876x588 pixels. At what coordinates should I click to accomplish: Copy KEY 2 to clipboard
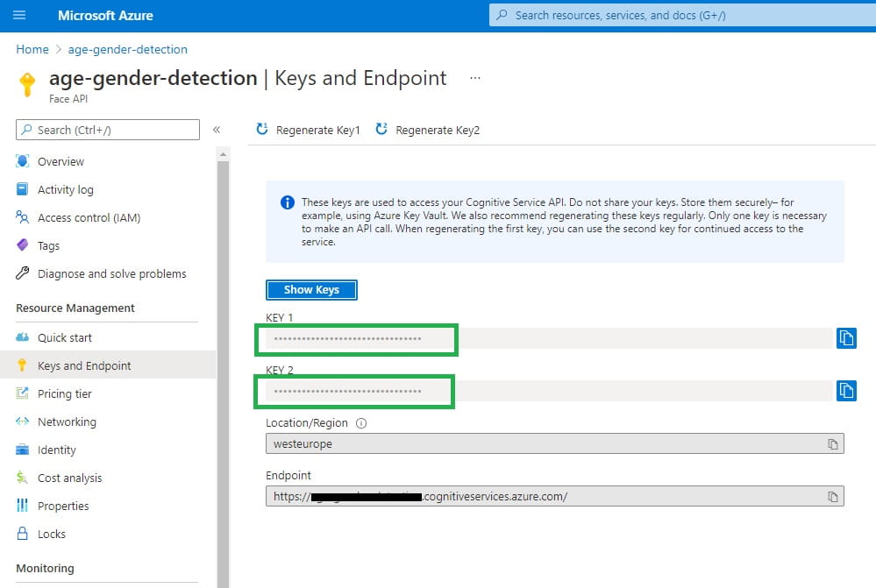(846, 390)
